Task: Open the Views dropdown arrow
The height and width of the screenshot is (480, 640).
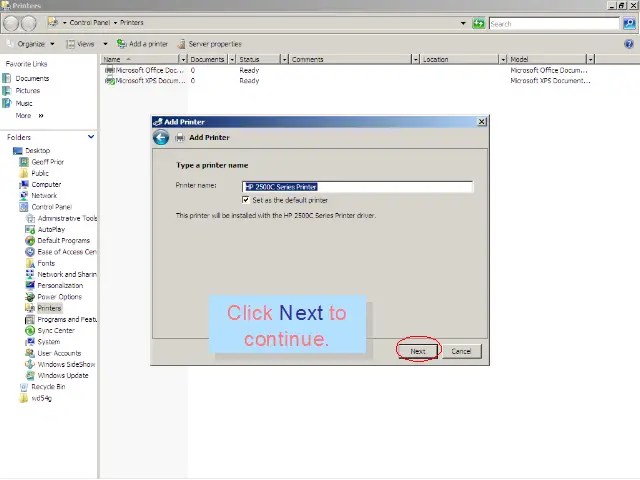Action: click(x=105, y=44)
